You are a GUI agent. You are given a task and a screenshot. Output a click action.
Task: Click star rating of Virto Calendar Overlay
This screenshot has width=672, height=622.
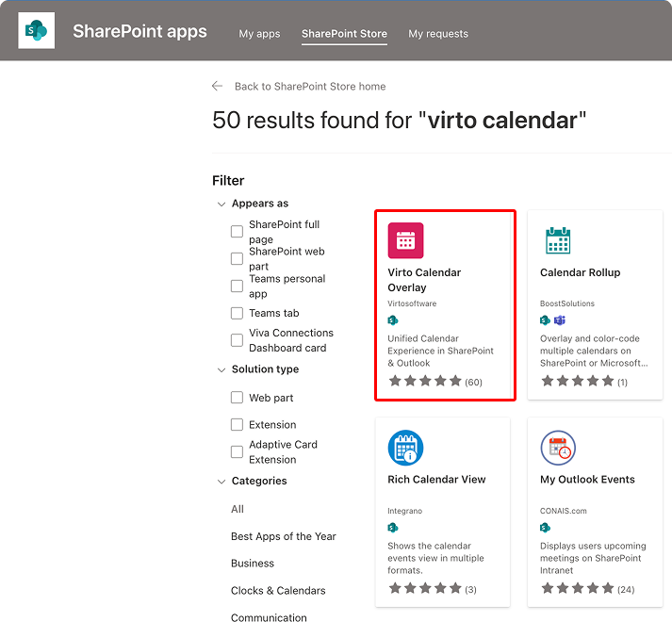point(425,381)
